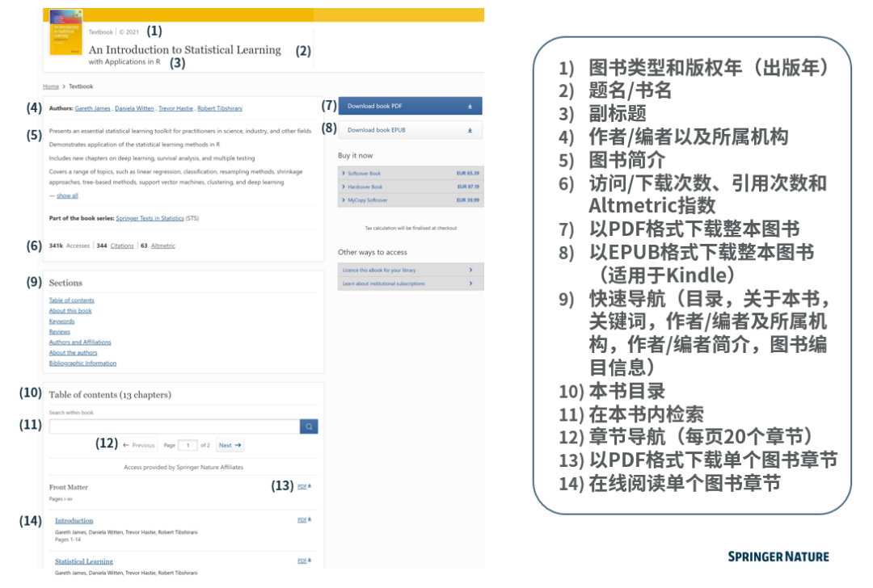Screen dimensions: 873x588
Task: Open author Daniela Witten's link
Action: click(134, 108)
